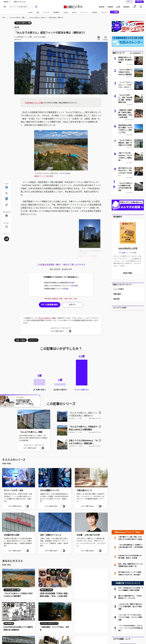Open 誌面ビューアーで読む link
This screenshot has height=644, width=146.
128,253
